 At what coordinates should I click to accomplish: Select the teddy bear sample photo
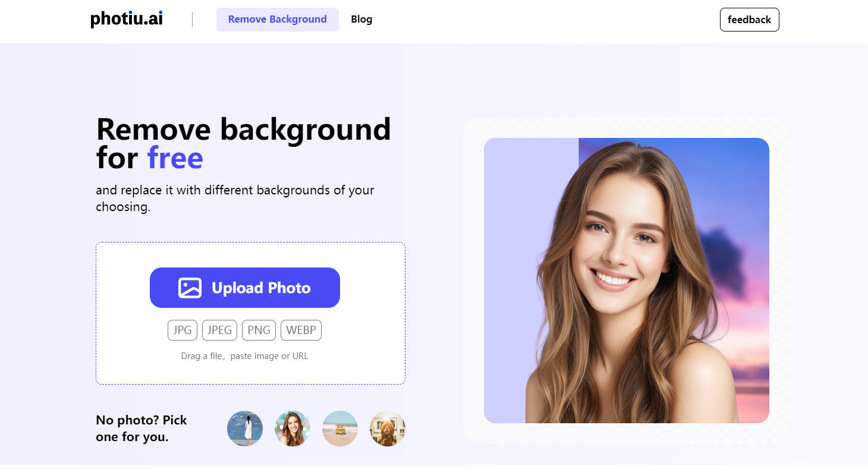[387, 428]
